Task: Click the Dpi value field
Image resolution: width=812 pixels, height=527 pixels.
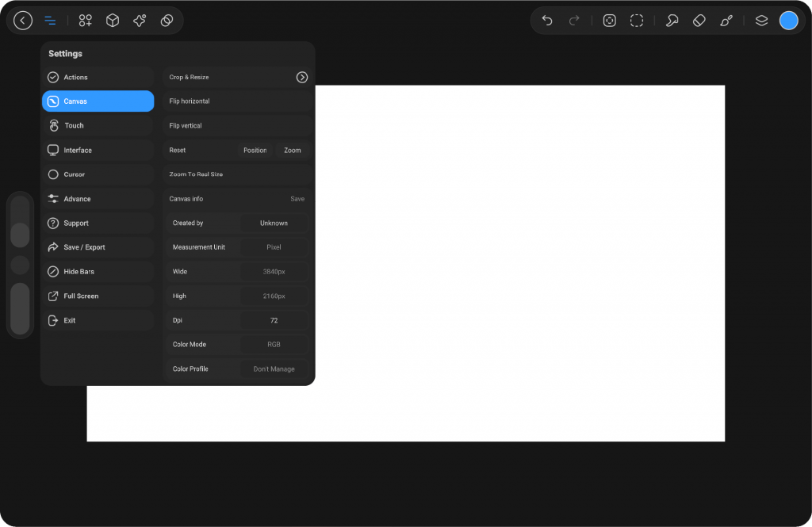Action: [274, 320]
